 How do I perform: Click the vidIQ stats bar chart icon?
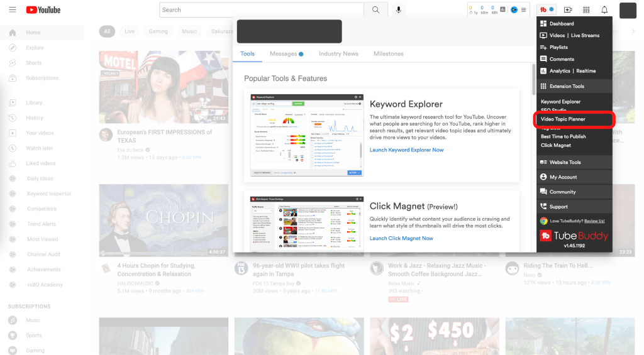(x=503, y=9)
